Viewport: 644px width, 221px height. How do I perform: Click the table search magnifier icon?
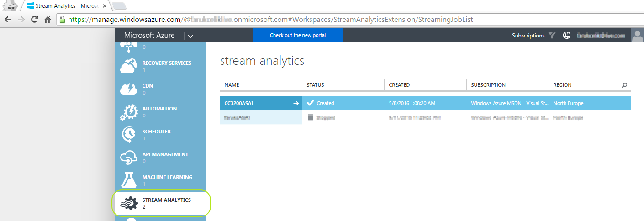(x=624, y=85)
